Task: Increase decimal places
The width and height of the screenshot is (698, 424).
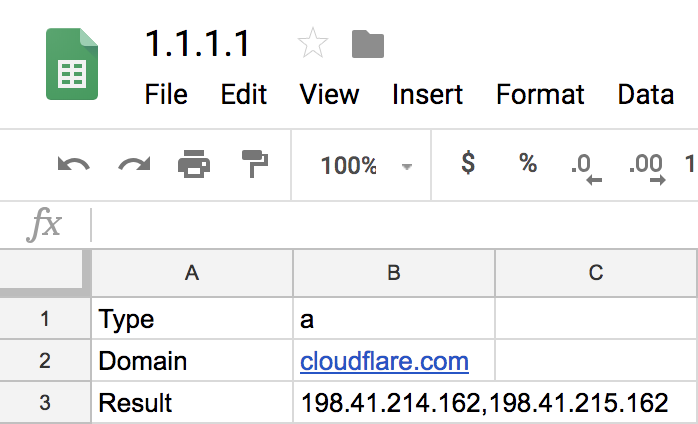Action: pyautogui.click(x=648, y=166)
